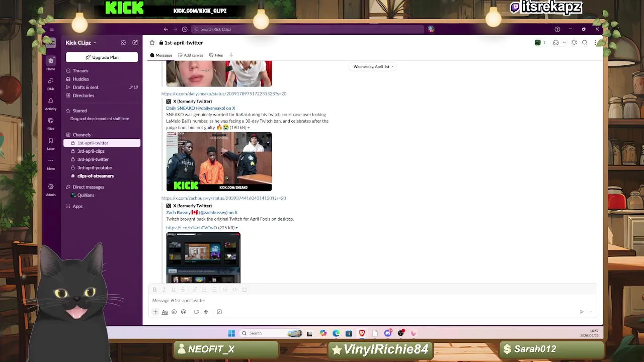
Task: Open the Twitch desktop screenshot thumbnail
Action: pos(203,258)
